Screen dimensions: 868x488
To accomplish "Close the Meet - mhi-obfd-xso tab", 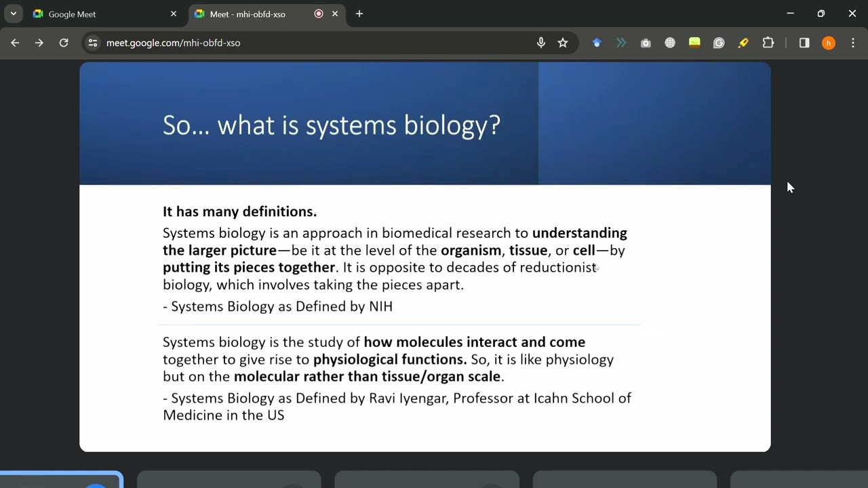I will tap(335, 14).
